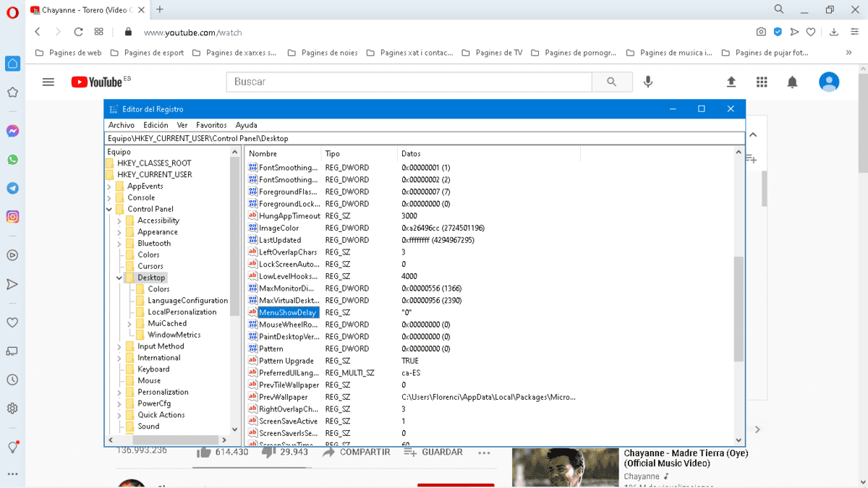Click the Datos column header
This screenshot has height=488, width=868.
pyautogui.click(x=489, y=153)
